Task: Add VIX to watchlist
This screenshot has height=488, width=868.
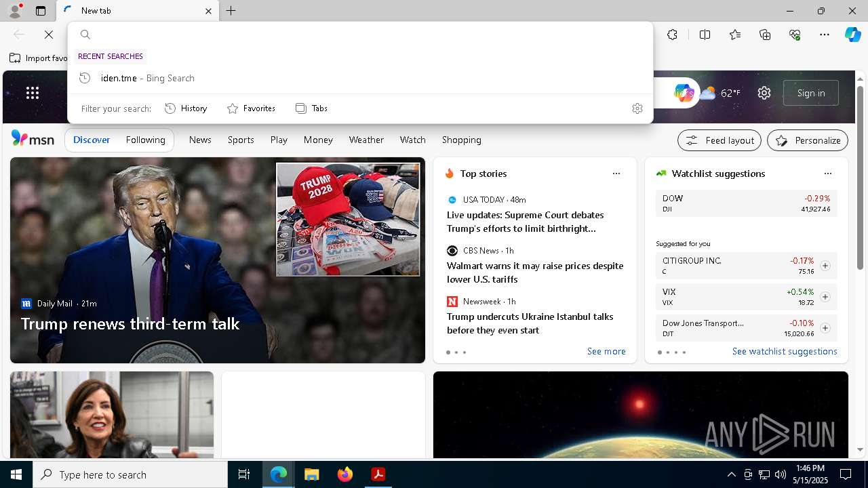Action: pyautogui.click(x=825, y=297)
